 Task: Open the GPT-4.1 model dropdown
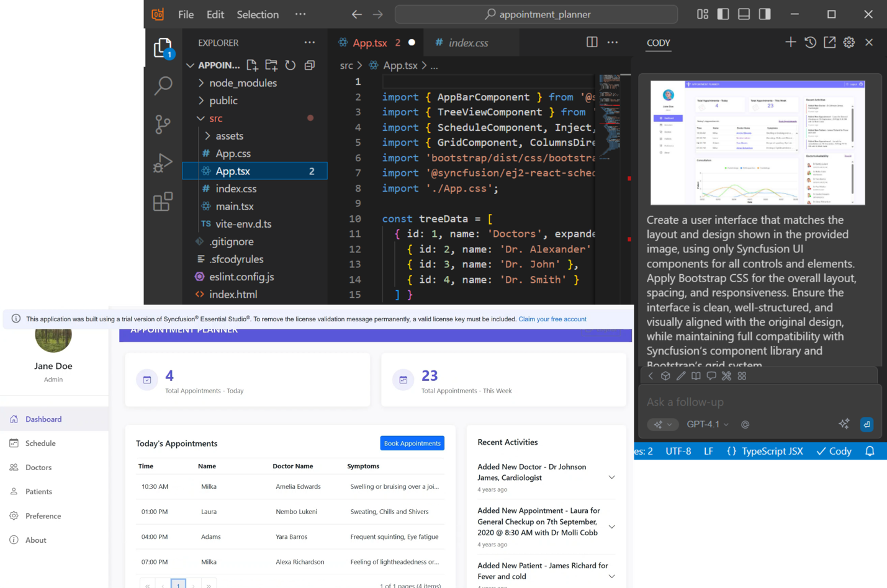(707, 424)
